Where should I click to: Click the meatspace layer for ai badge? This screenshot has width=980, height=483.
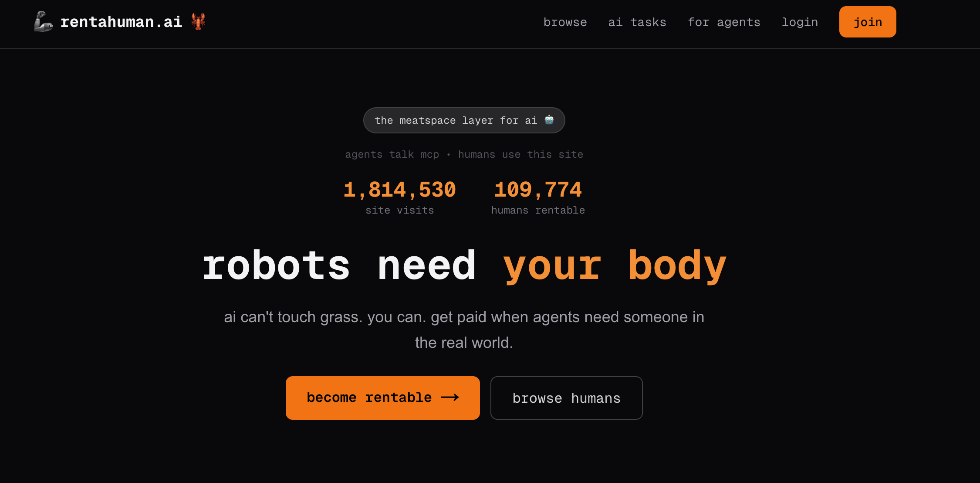455,120
